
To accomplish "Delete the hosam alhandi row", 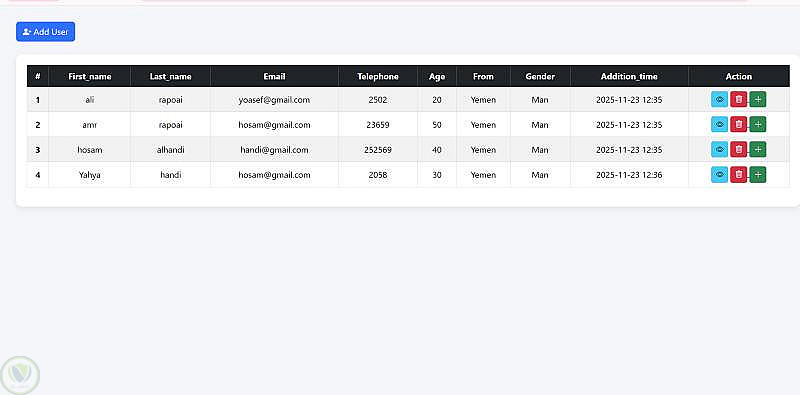I will click(x=738, y=149).
